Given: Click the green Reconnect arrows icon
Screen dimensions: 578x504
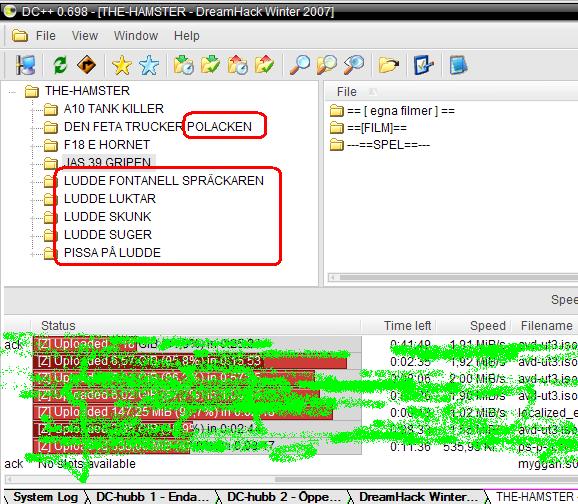Looking at the screenshot, I should (60, 65).
